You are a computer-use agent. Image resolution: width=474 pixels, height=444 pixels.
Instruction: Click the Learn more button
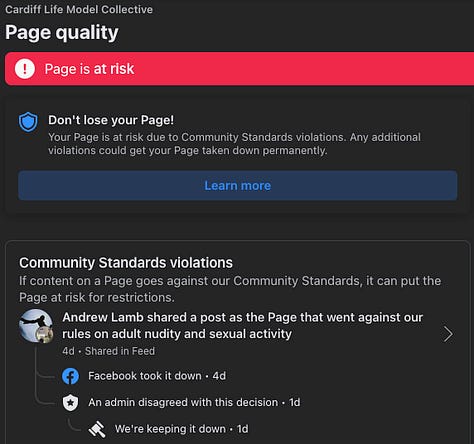pyautogui.click(x=238, y=186)
